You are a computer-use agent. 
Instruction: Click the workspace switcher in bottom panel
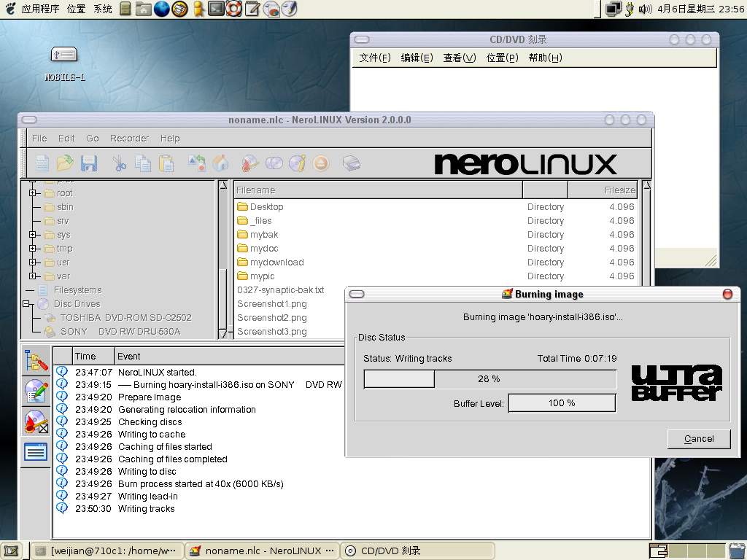[x=689, y=551]
